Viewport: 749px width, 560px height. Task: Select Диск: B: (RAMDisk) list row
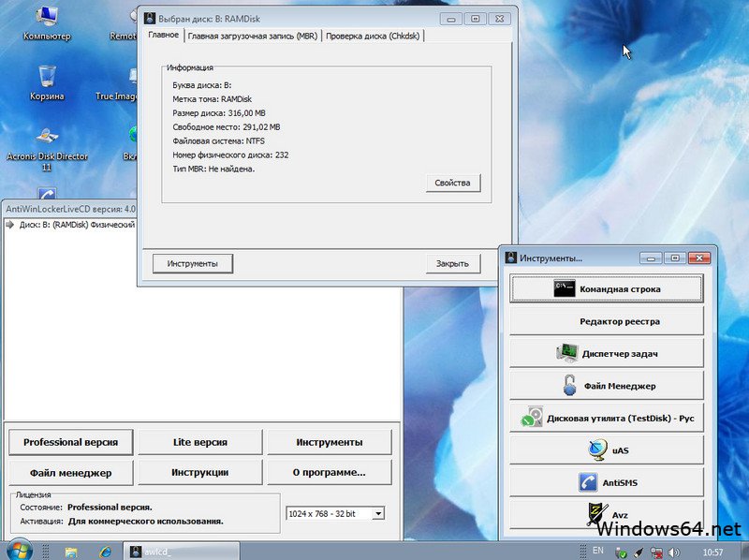pyautogui.click(x=71, y=225)
